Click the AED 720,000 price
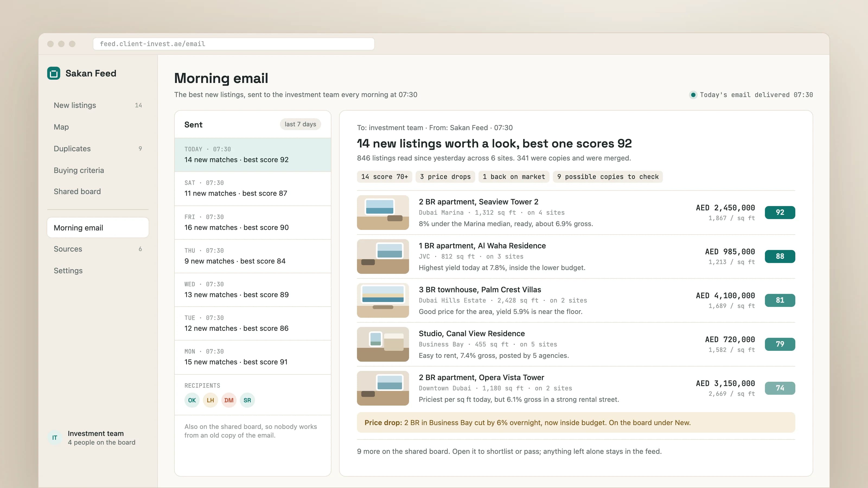Screen dimensions: 868x488 (730, 339)
